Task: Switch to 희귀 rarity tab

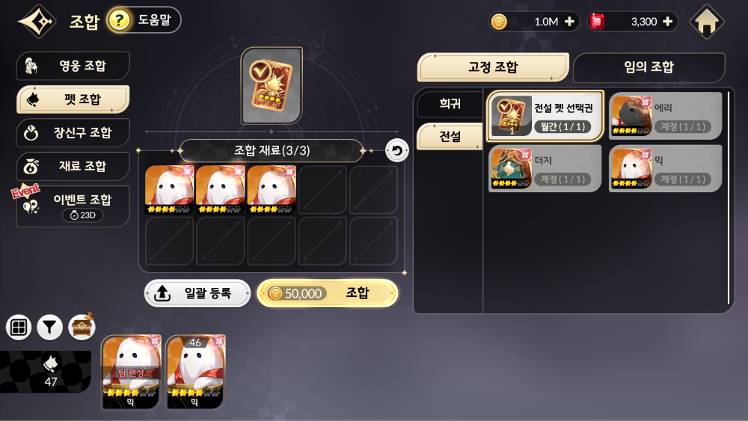Action: click(x=450, y=103)
